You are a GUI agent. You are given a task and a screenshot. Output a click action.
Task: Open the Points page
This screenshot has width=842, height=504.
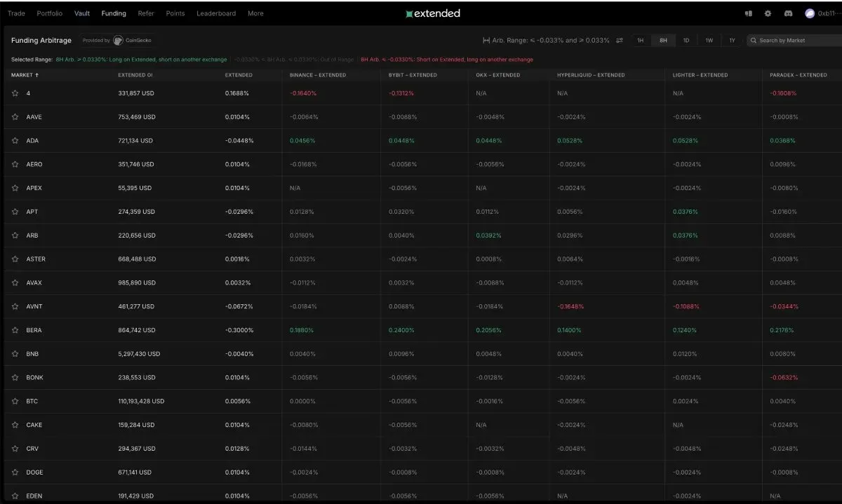(x=175, y=13)
